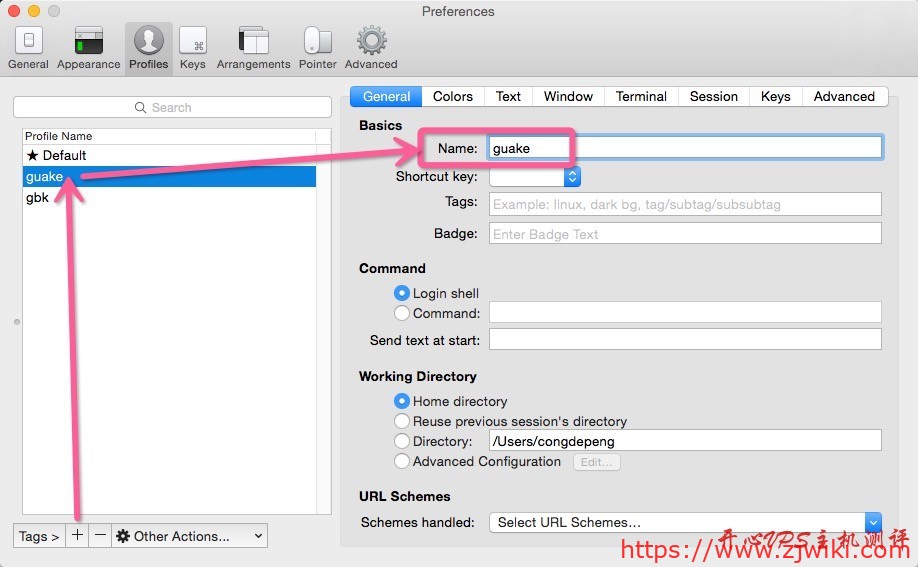The image size is (918, 567).
Task: Switch to the Colors tab
Action: coord(452,96)
